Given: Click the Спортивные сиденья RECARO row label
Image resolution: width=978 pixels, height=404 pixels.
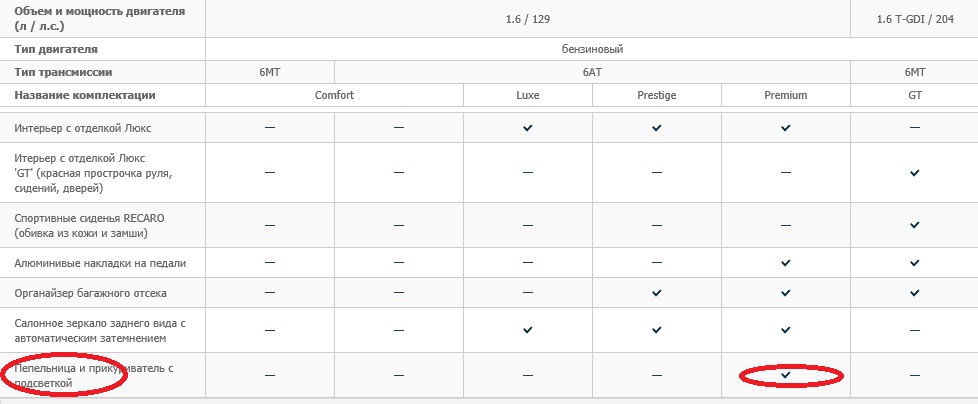Looking at the screenshot, I should [95, 226].
